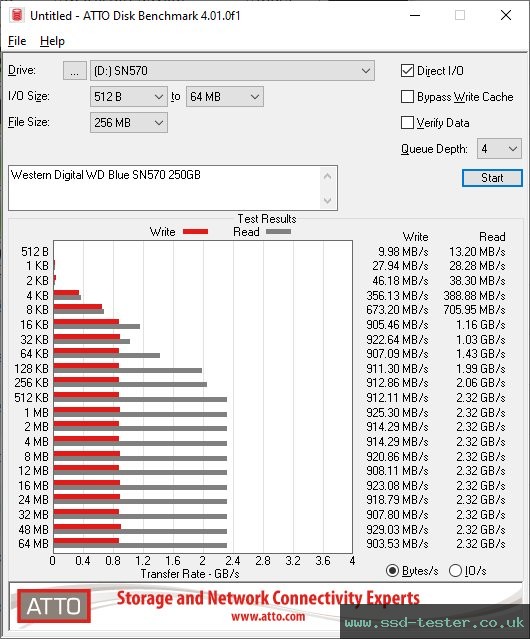Click the browse drive '...' button
530x639 pixels.
75,71
